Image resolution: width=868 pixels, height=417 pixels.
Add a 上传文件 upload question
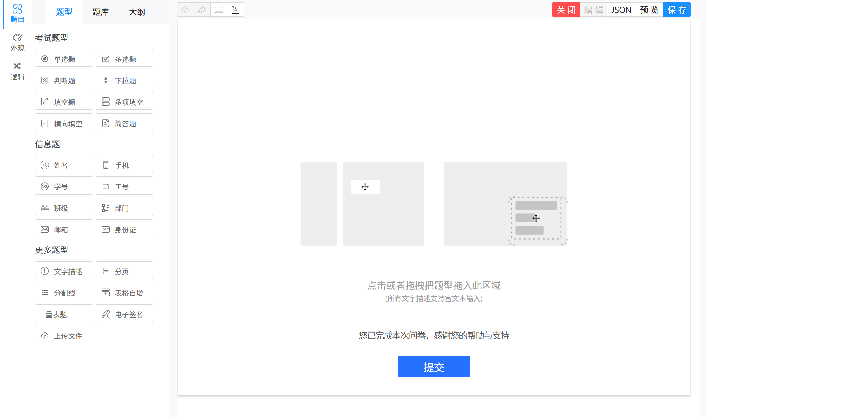[63, 335]
